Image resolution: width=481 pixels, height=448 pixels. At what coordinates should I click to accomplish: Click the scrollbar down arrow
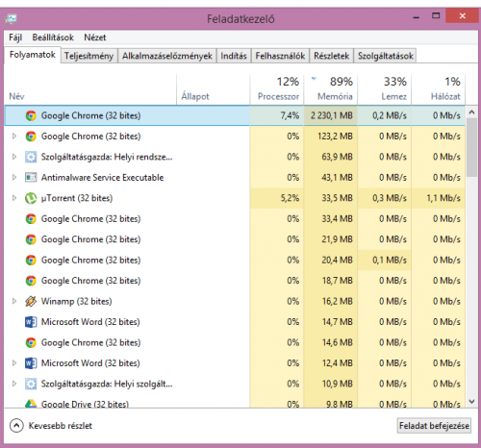[x=471, y=401]
